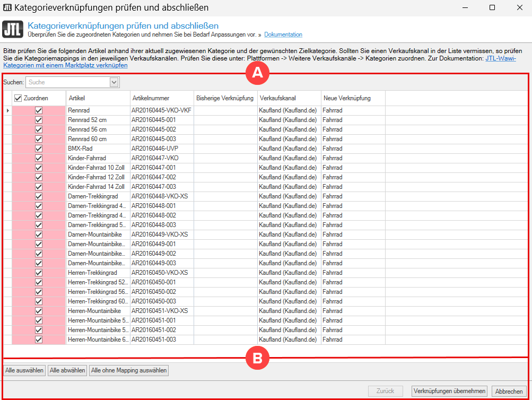This screenshot has width=532, height=400.
Task: Toggle the checkbox for Herren-Trekkingrad row
Action: click(x=39, y=273)
